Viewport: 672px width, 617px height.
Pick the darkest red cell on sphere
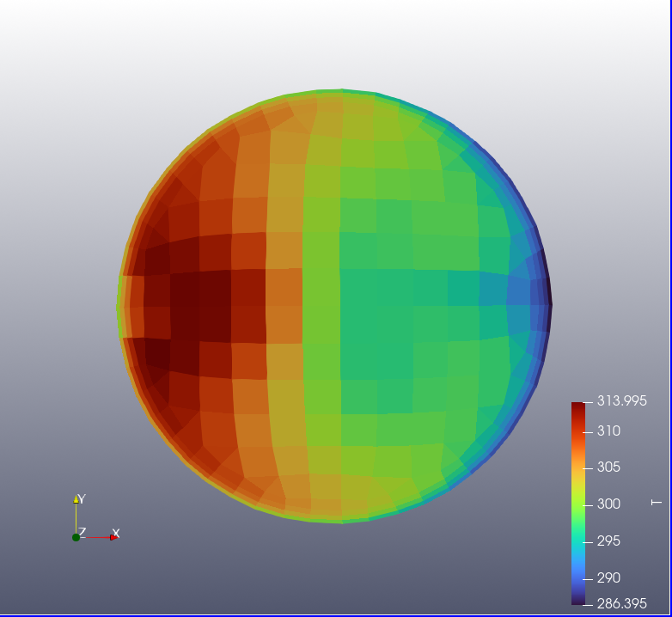(200, 305)
